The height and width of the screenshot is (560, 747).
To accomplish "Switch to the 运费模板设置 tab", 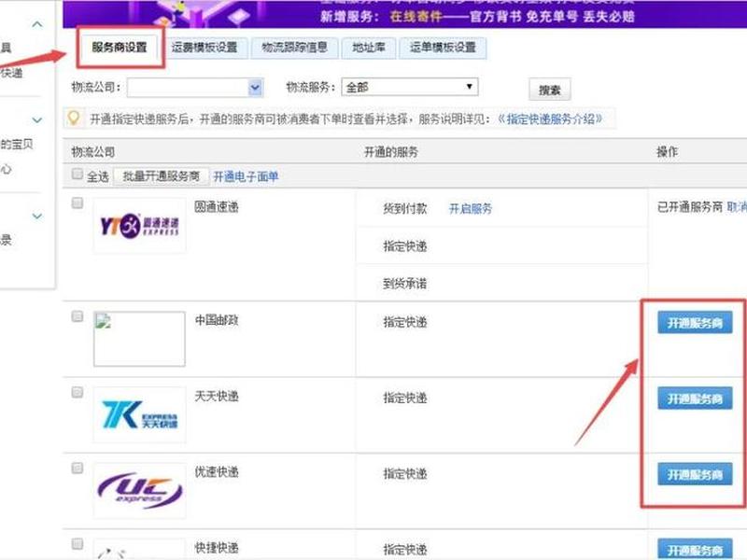I will coord(204,48).
